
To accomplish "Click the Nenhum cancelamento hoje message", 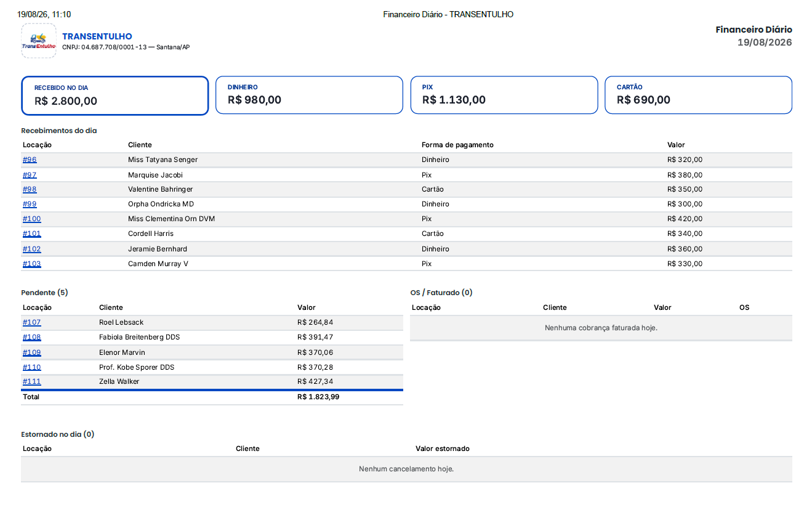I will 406,469.
